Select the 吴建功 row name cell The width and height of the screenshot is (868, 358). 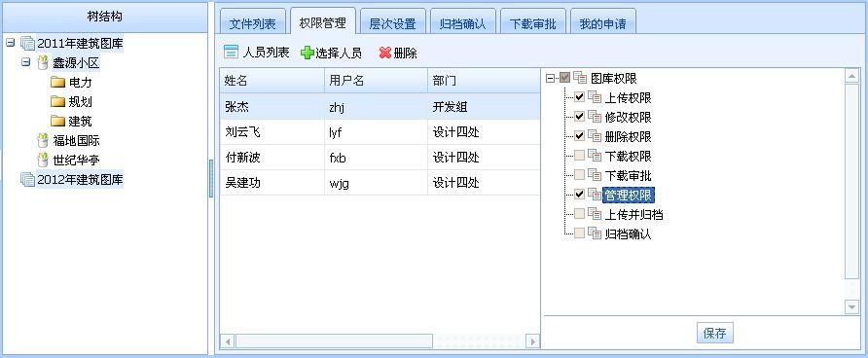271,183
